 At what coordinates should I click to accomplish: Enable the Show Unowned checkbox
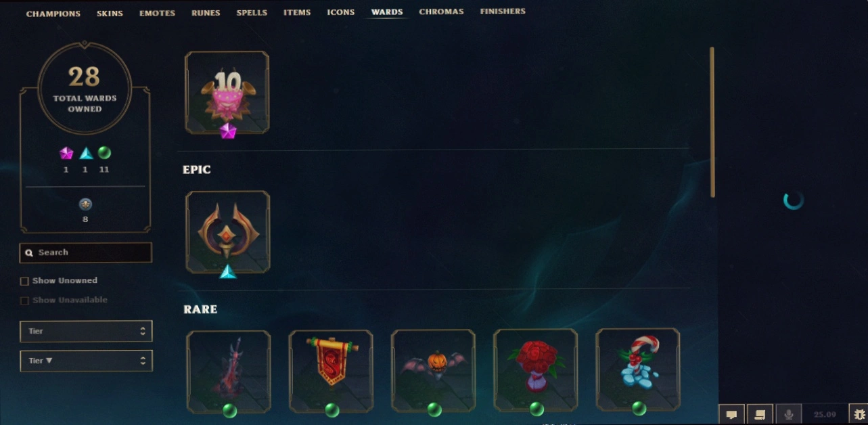24,281
